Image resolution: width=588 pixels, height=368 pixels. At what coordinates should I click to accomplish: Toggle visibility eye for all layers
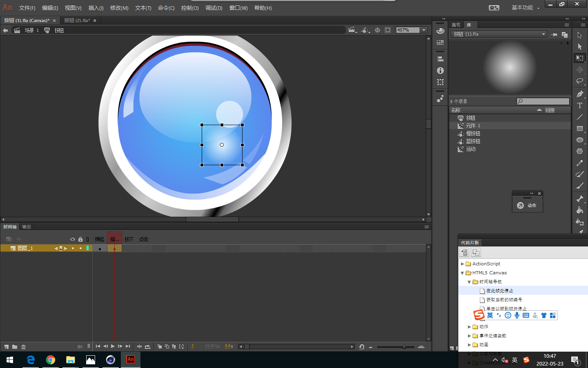click(73, 239)
